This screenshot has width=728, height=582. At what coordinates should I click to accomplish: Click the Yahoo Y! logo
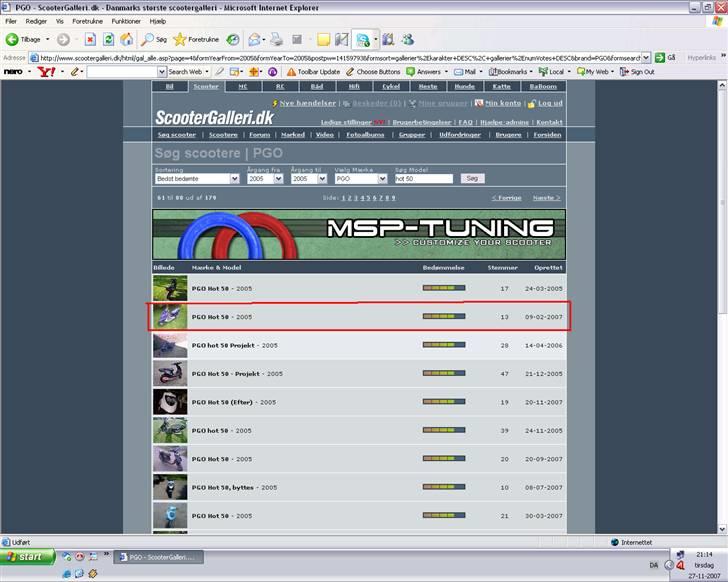point(46,72)
